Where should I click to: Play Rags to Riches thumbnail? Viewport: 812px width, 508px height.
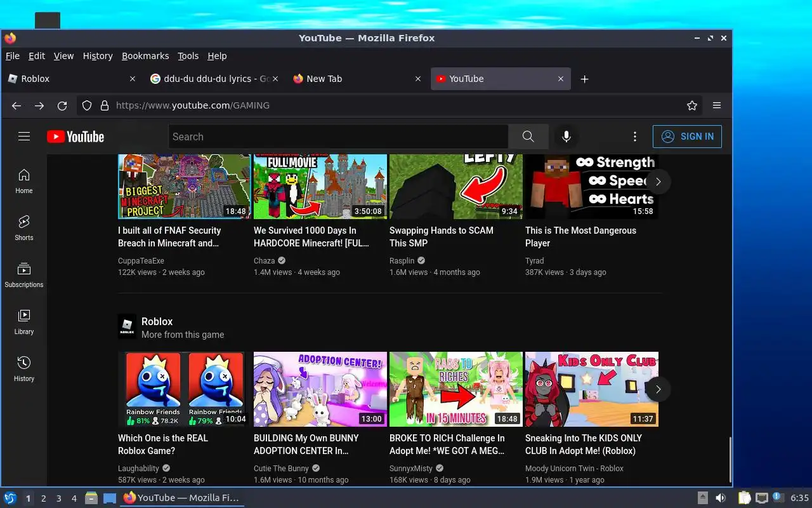pyautogui.click(x=456, y=389)
